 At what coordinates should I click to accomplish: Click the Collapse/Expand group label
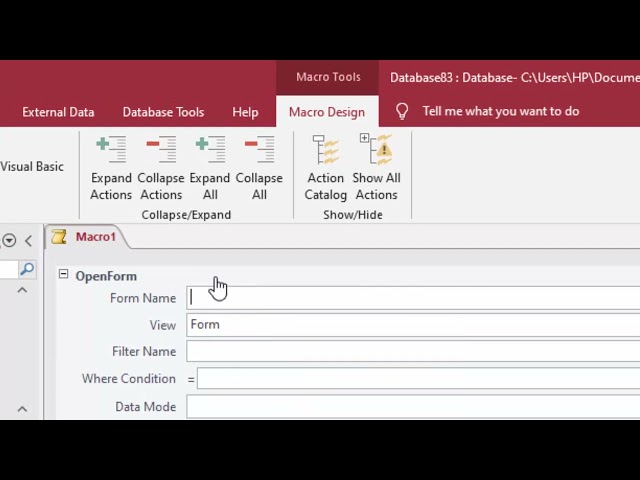point(186,215)
